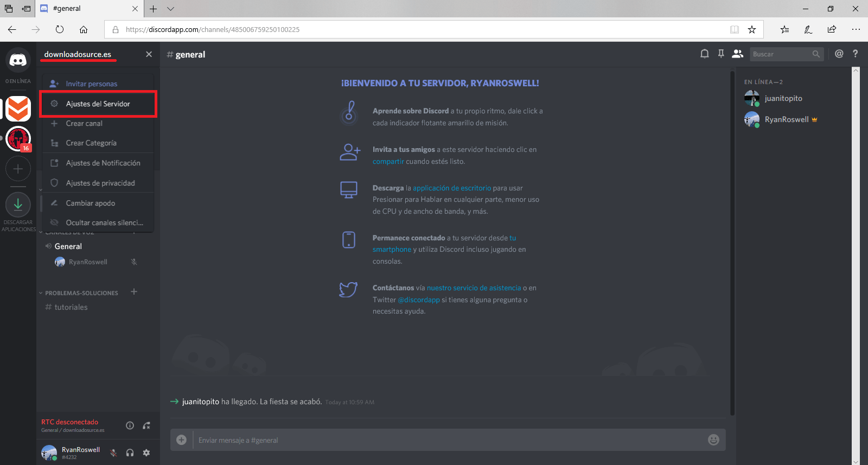Click RyanRoswell avatar in the user panel
Screen dimensions: 868x465
coord(49,453)
